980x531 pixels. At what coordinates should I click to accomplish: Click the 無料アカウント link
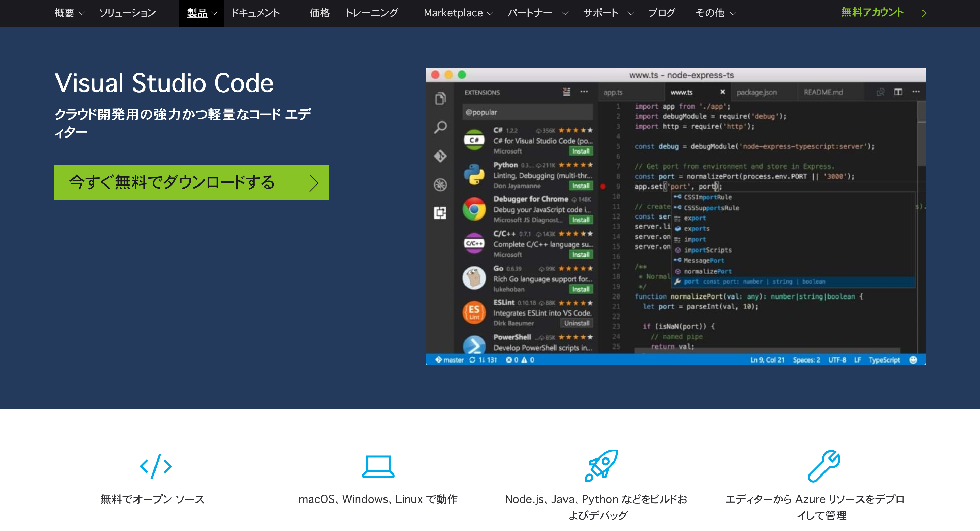pos(883,13)
